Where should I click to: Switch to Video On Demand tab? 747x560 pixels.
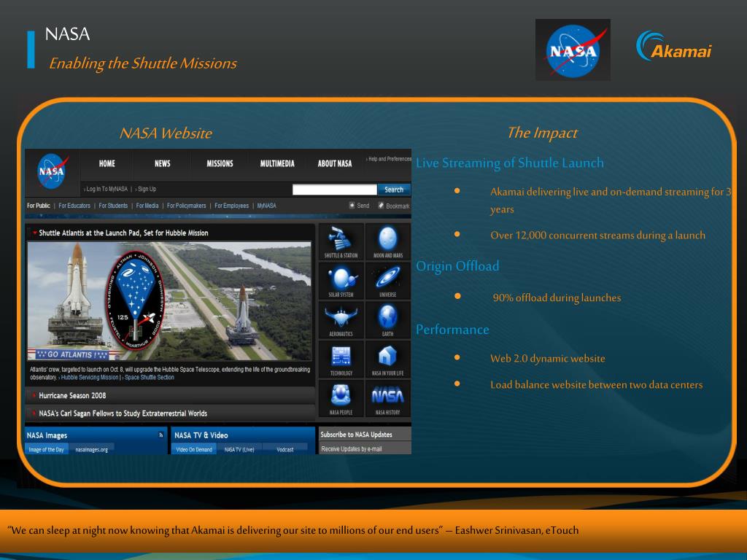(194, 449)
